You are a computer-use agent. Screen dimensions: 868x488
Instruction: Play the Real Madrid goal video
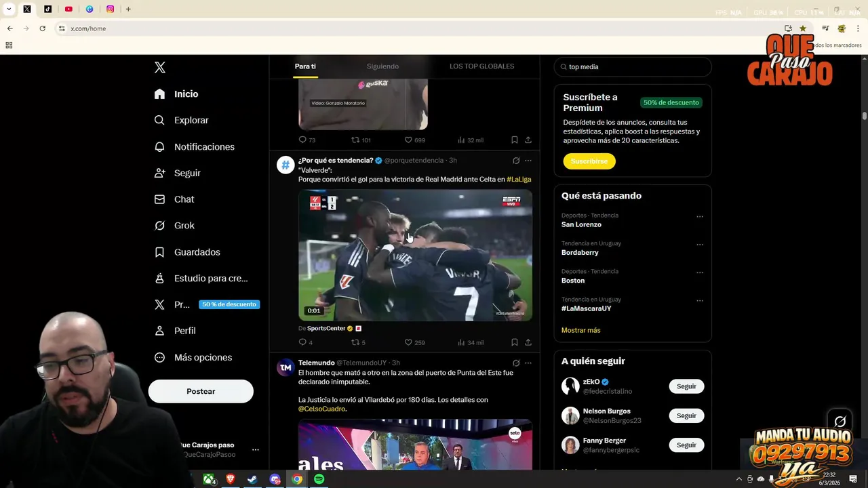[x=415, y=256]
